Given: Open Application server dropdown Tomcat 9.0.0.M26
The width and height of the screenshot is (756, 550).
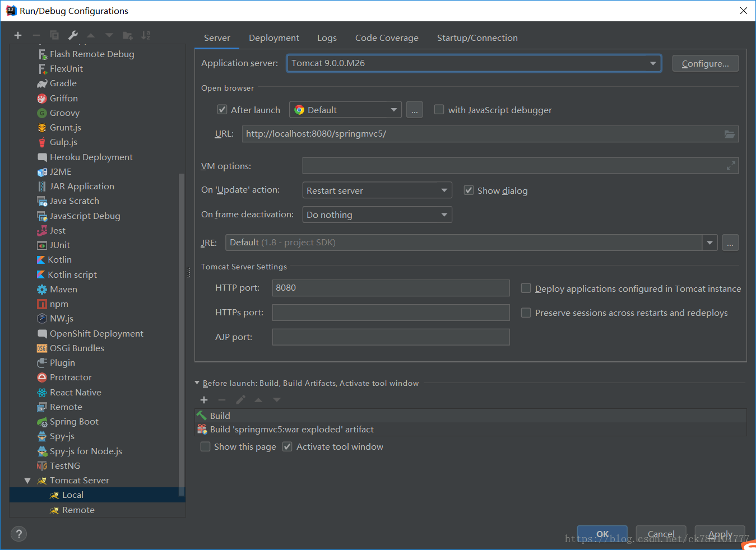Looking at the screenshot, I should click(x=474, y=63).
